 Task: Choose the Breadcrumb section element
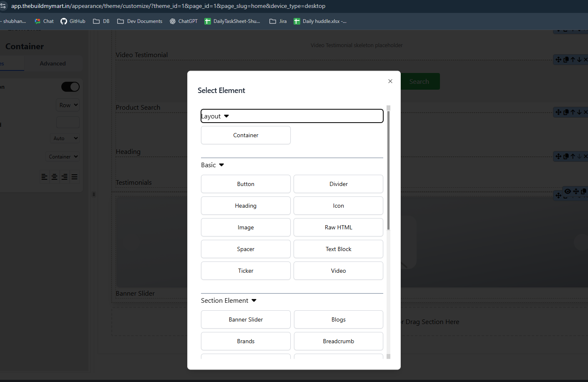coord(339,341)
